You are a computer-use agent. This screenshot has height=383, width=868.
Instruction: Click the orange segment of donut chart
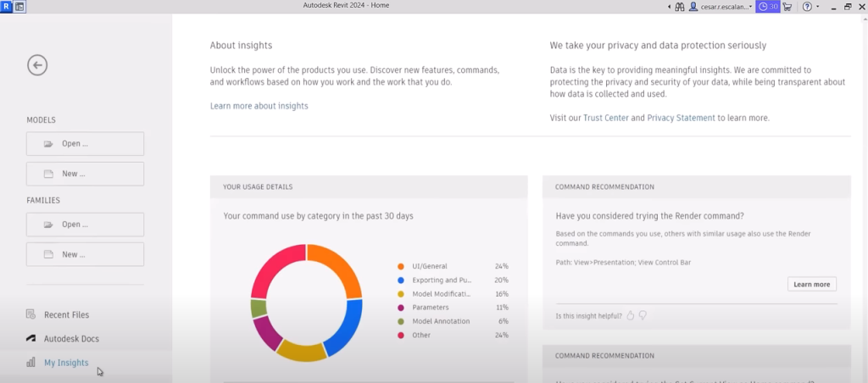pyautogui.click(x=339, y=264)
